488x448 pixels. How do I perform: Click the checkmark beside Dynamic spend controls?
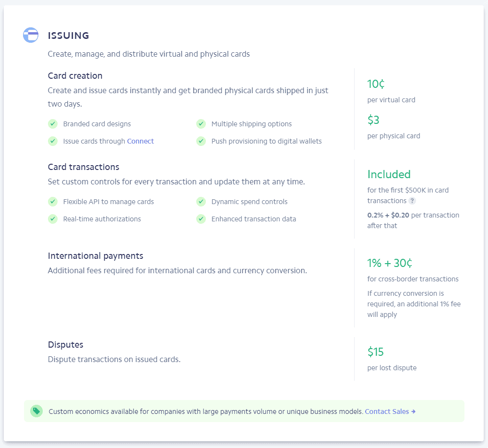click(201, 202)
